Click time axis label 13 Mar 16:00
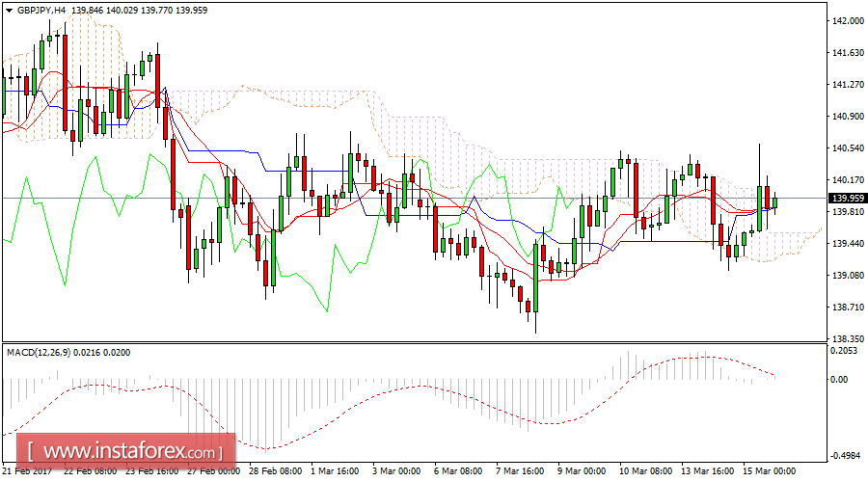 click(x=708, y=471)
